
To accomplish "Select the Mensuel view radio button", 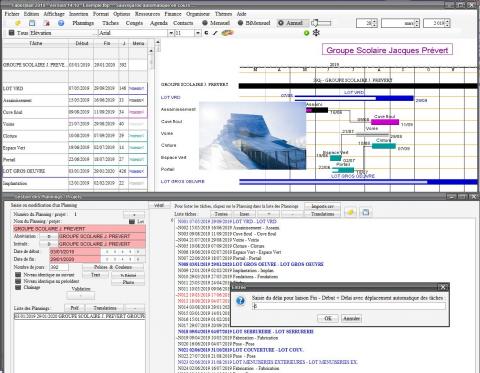I will 205,23.
